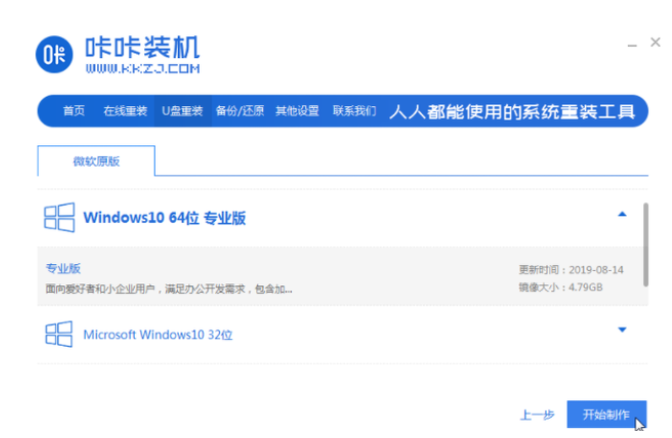This screenshot has height=438, width=672.
Task: Go to the 首页 menu item
Action: coord(74,111)
